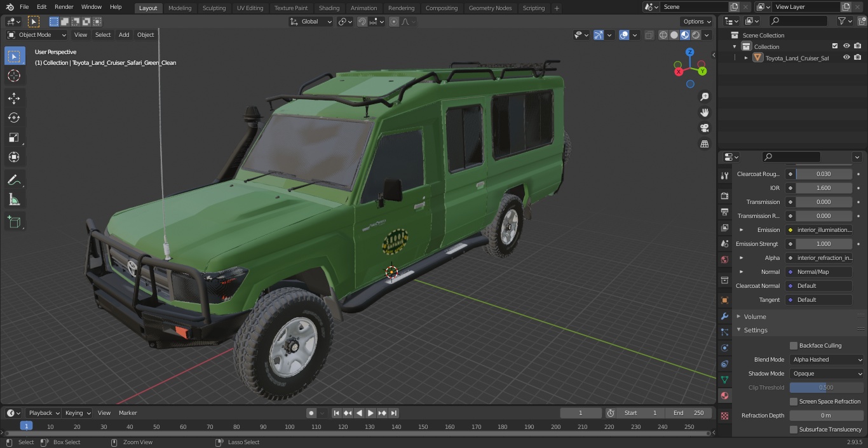868x448 pixels.
Task: Select the Rotate tool
Action: [x=14, y=118]
